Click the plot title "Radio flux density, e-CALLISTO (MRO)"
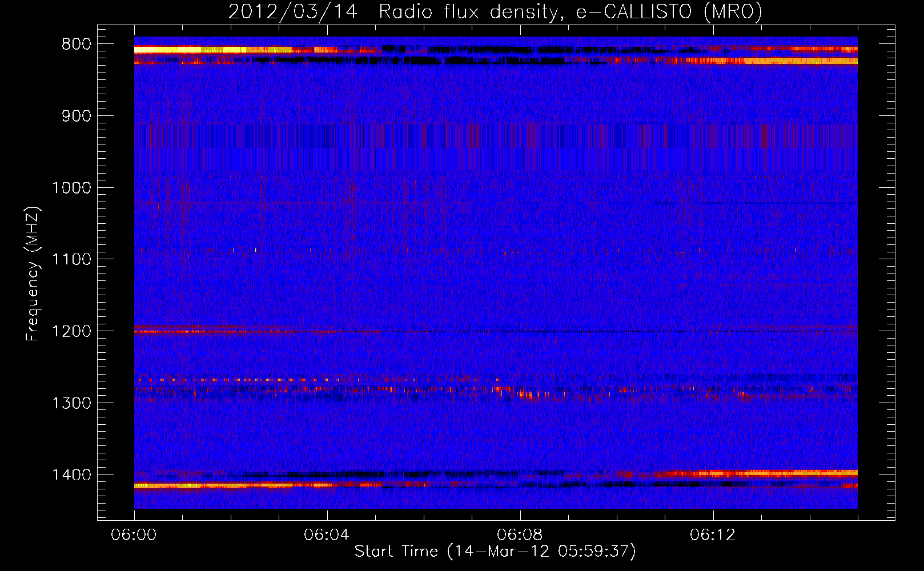This screenshot has height=571, width=924. (x=571, y=11)
